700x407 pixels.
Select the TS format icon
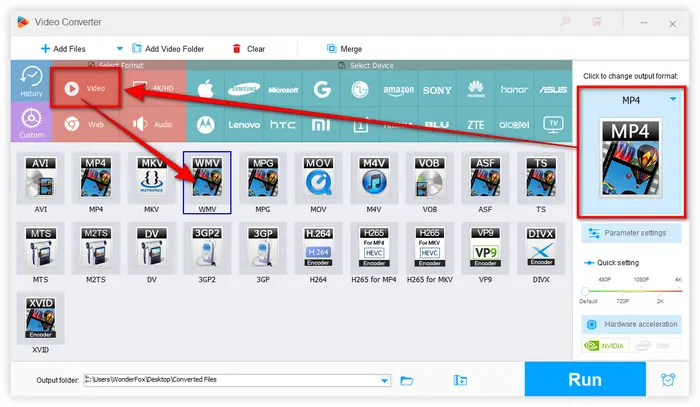(x=541, y=177)
